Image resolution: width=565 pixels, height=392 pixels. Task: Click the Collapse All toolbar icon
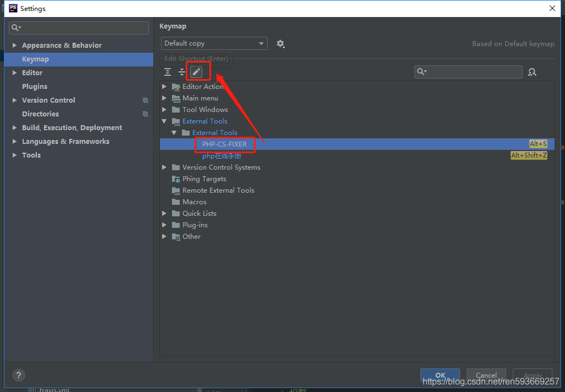point(181,72)
